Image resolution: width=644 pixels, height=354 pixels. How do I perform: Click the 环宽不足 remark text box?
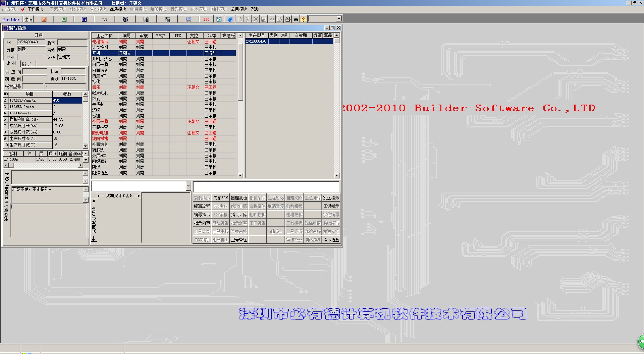[x=47, y=195]
